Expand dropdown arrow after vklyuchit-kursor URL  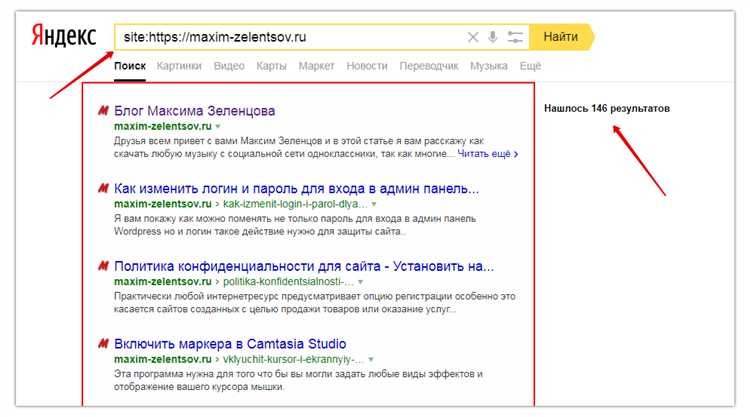click(371, 359)
